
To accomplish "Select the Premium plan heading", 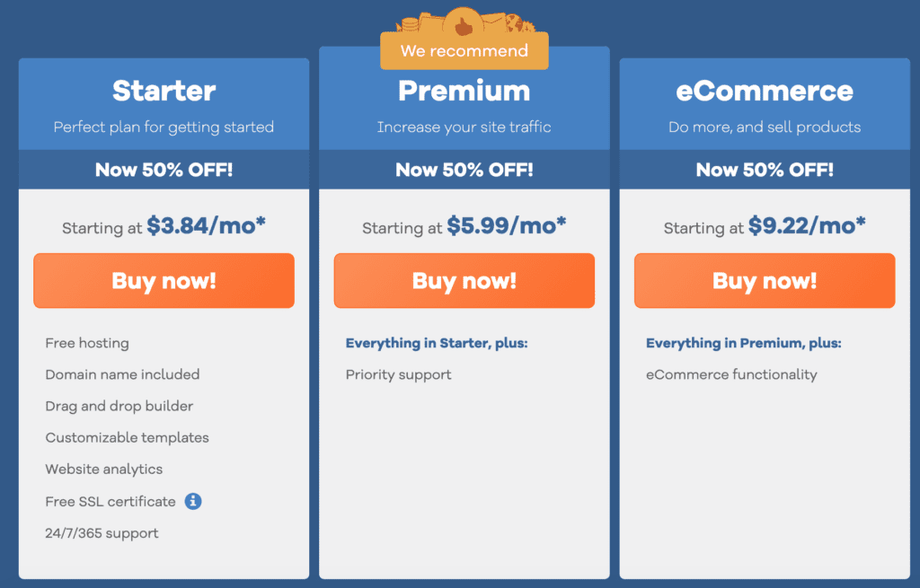I will click(x=464, y=91).
